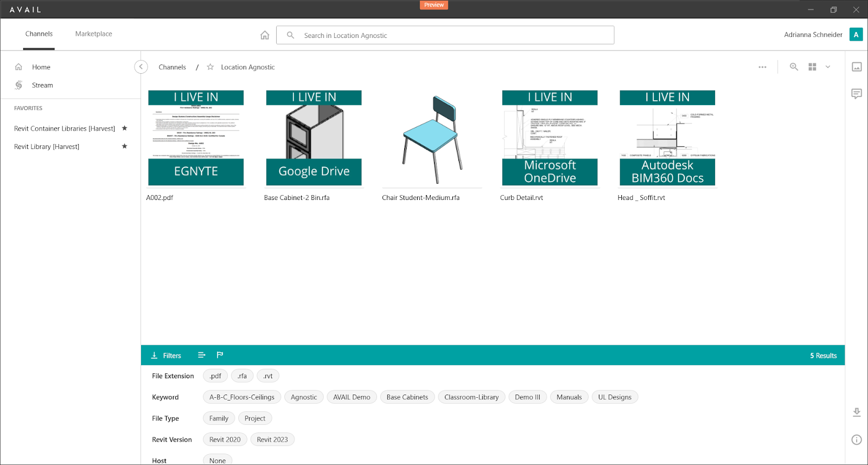Click the flag icon in the filter bar
The width and height of the screenshot is (868, 465).
coord(220,355)
